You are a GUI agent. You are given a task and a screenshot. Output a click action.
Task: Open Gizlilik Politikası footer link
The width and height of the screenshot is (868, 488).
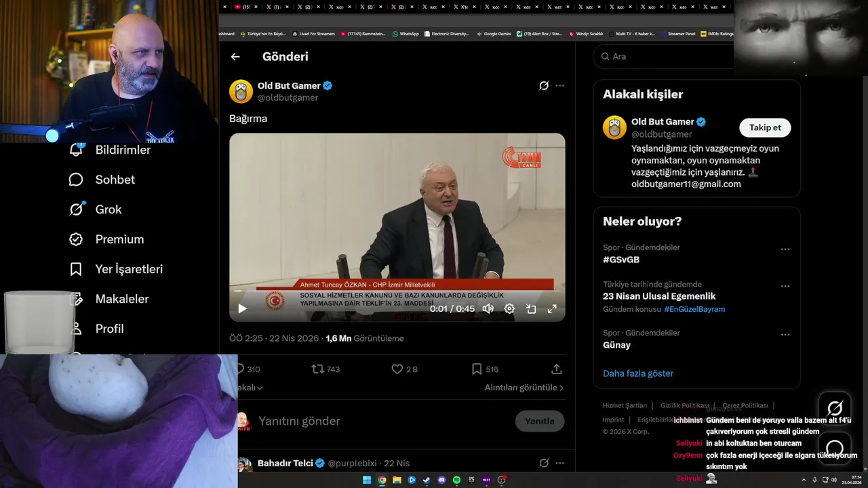[x=685, y=405]
